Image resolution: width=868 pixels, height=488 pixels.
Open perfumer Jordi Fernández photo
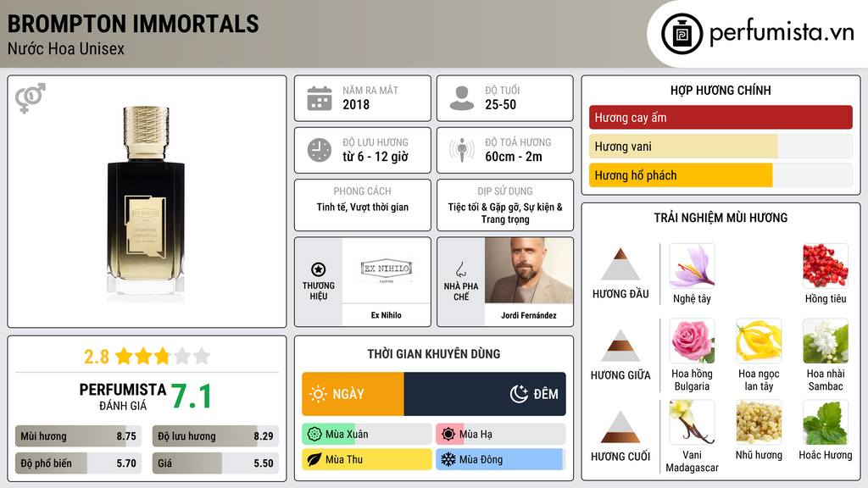click(x=529, y=270)
